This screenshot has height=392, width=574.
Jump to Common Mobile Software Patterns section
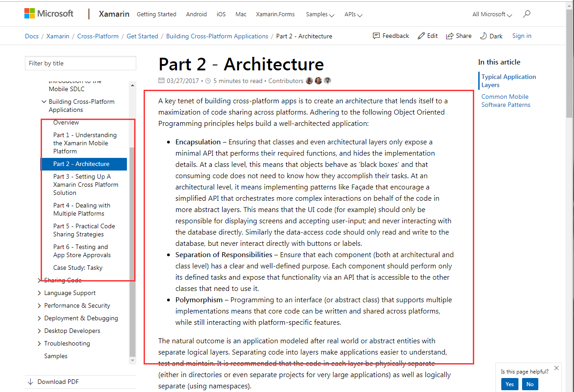pyautogui.click(x=506, y=101)
